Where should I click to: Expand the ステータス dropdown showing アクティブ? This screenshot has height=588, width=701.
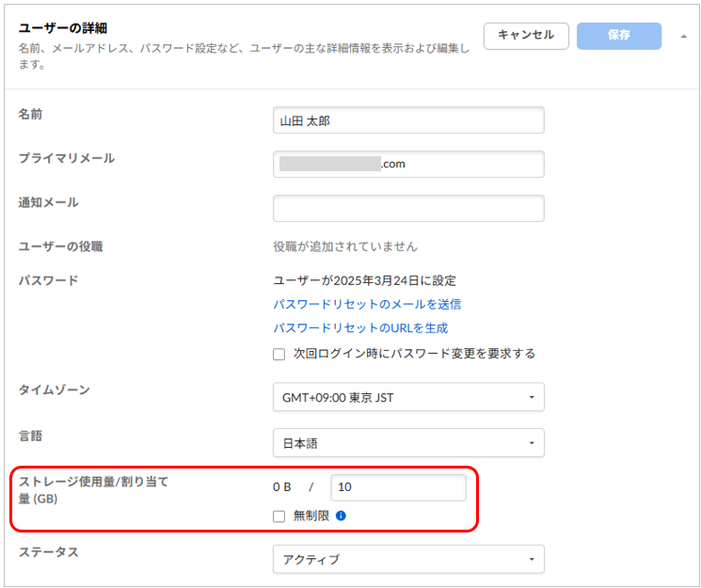[x=407, y=559]
